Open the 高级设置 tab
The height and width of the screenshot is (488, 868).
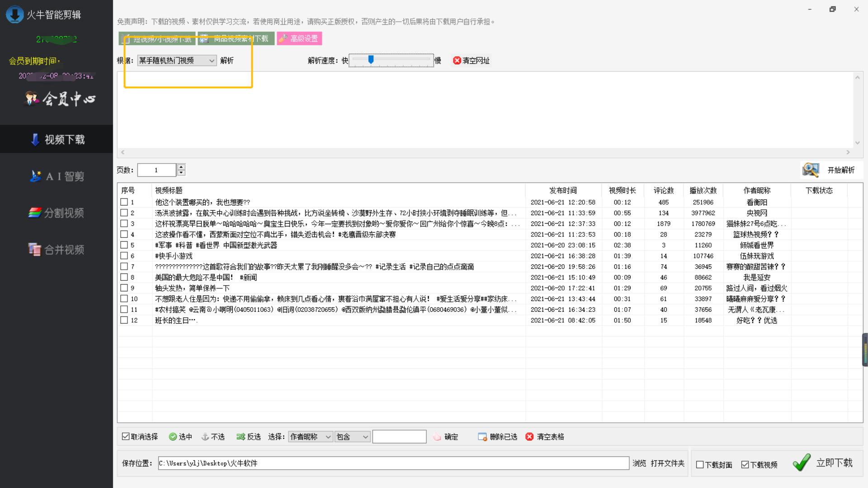pyautogui.click(x=300, y=38)
